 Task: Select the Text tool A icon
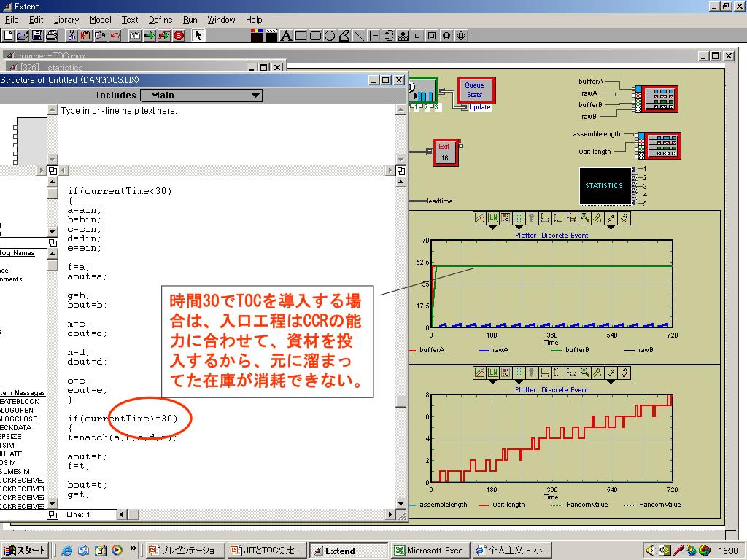(x=286, y=36)
